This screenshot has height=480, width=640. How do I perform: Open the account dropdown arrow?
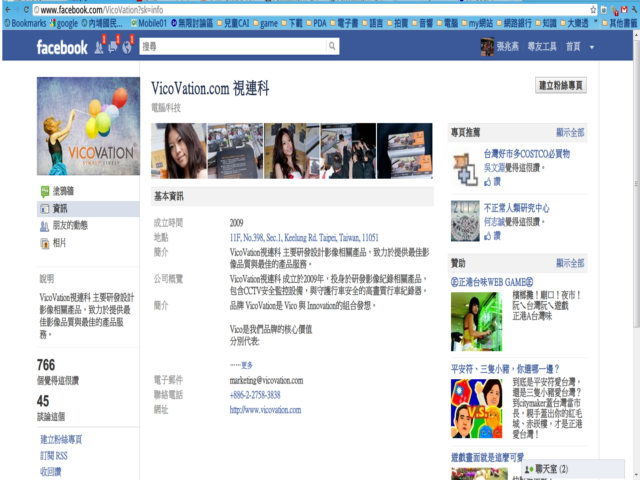pyautogui.click(x=592, y=47)
